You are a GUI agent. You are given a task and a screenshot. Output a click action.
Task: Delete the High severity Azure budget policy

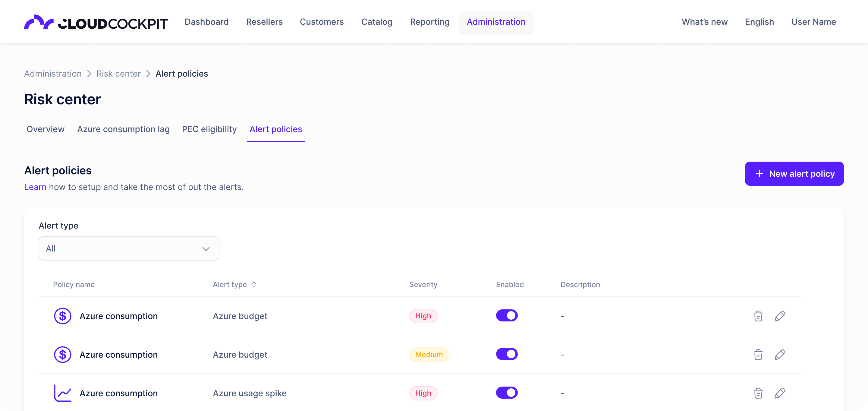coord(758,316)
